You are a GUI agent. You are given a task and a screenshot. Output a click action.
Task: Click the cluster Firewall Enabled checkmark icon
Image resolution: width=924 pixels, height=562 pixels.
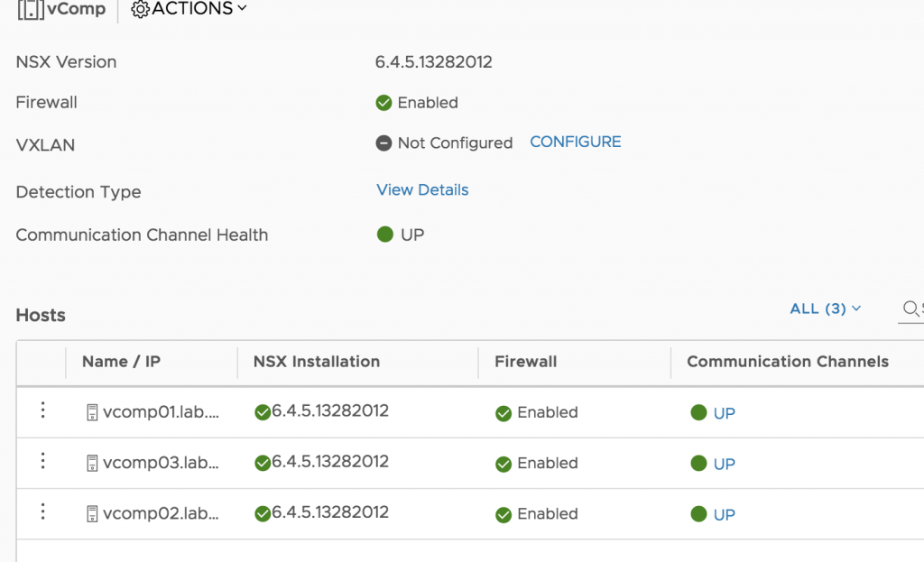tap(383, 103)
